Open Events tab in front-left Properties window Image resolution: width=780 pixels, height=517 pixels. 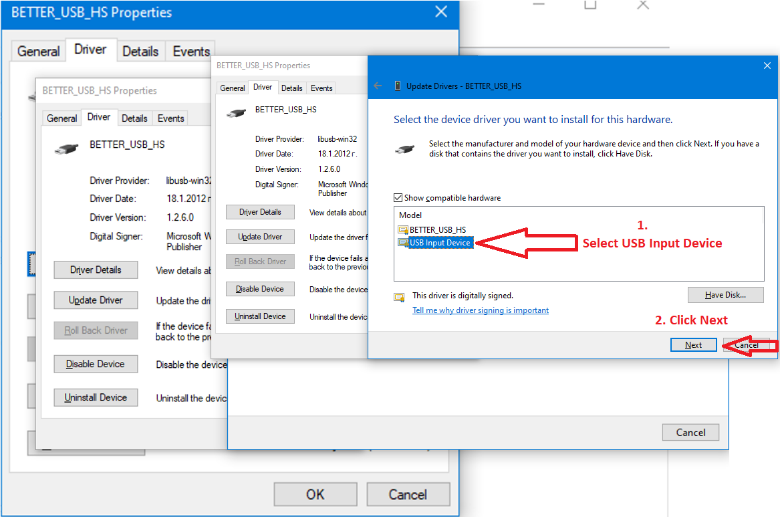(x=171, y=118)
